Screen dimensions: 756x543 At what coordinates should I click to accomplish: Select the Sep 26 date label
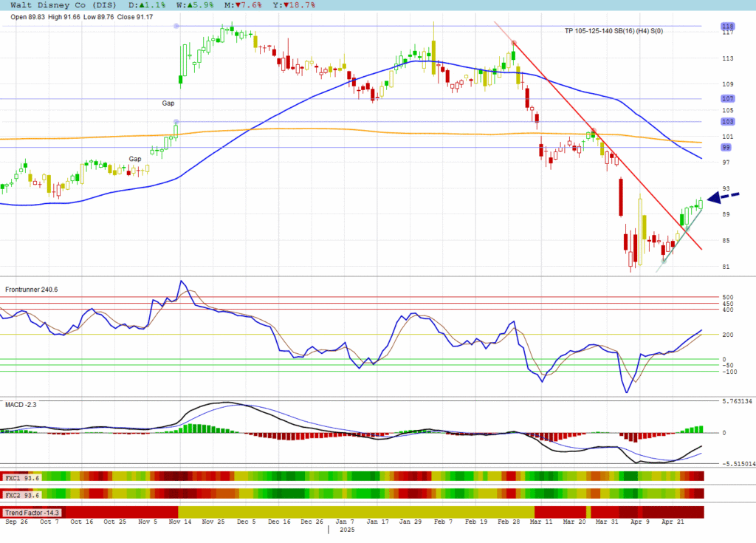point(17,522)
